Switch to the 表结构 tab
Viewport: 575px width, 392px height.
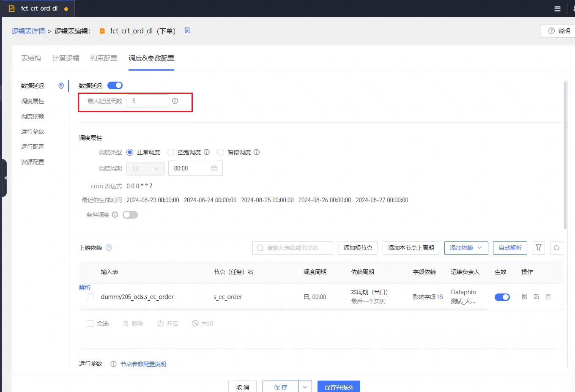coord(31,58)
